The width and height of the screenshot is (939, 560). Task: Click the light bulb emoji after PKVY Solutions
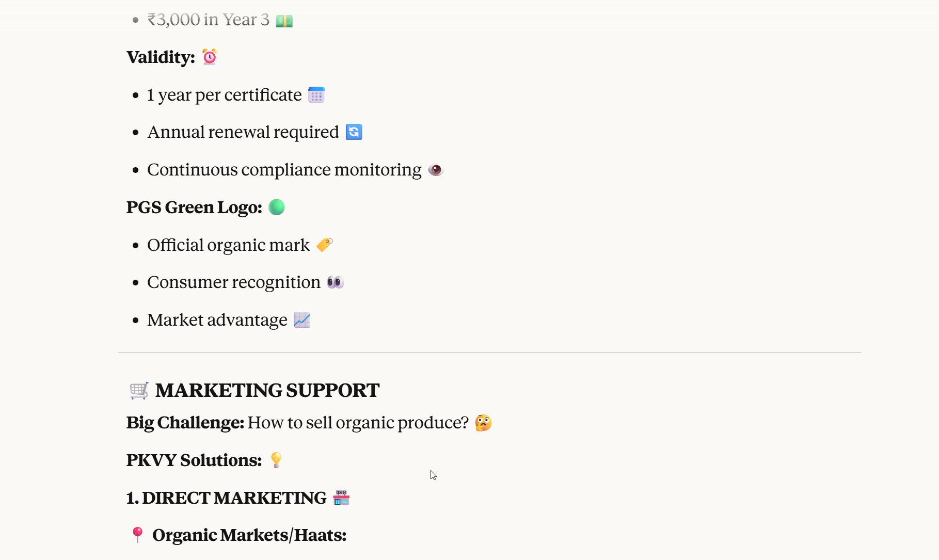coord(276,460)
